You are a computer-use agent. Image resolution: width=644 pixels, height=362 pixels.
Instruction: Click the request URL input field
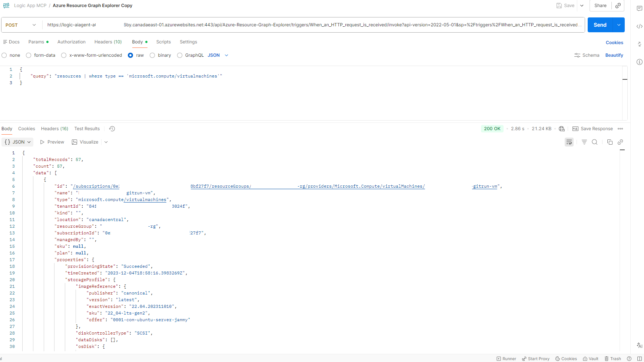(x=311, y=25)
